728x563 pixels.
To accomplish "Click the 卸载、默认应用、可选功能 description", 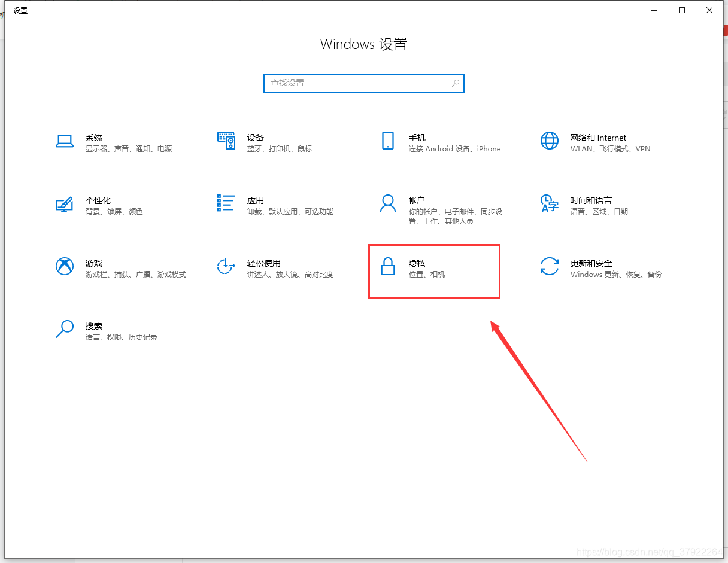I will tap(290, 212).
